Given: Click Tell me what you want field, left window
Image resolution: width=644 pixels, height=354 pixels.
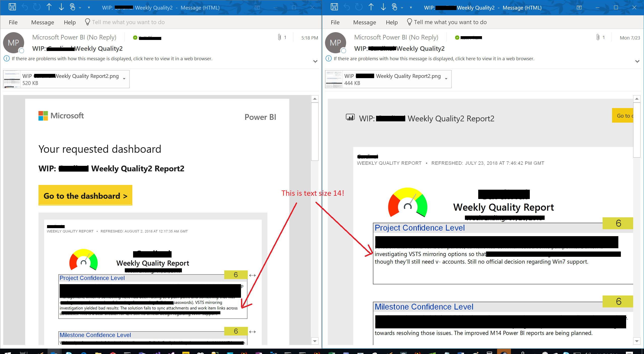Looking at the screenshot, I should [125, 22].
